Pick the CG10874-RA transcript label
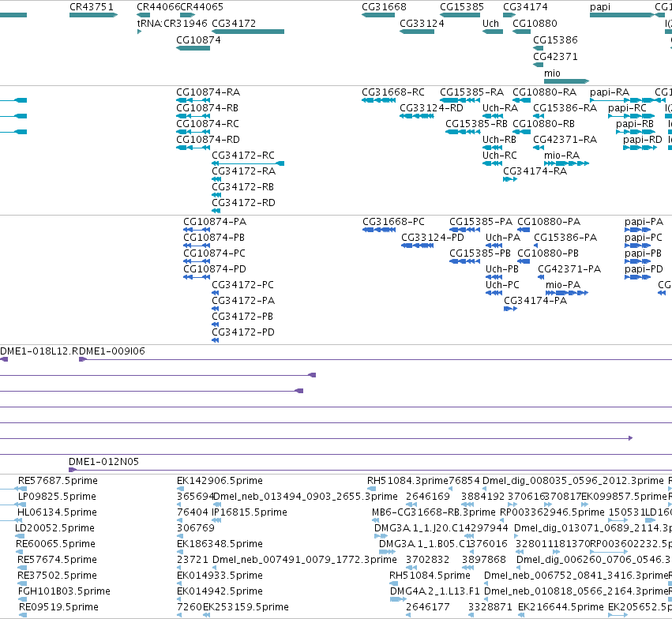The height and width of the screenshot is (619, 672). point(208,92)
